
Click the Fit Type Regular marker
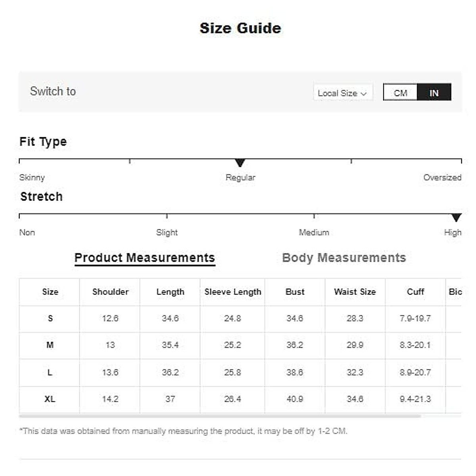[240, 163]
